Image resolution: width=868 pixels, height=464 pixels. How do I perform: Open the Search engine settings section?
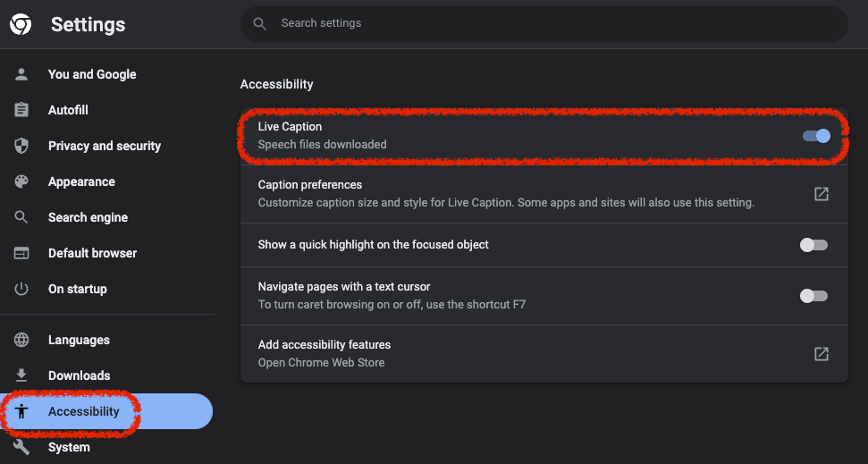pos(88,217)
